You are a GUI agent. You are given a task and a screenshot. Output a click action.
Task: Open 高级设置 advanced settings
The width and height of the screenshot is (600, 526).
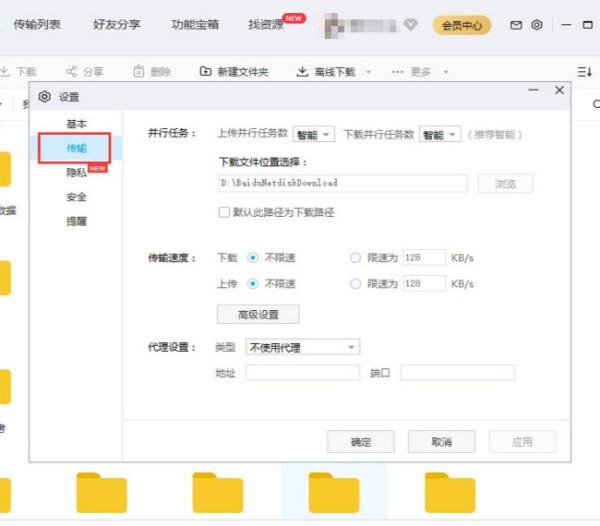[258, 314]
